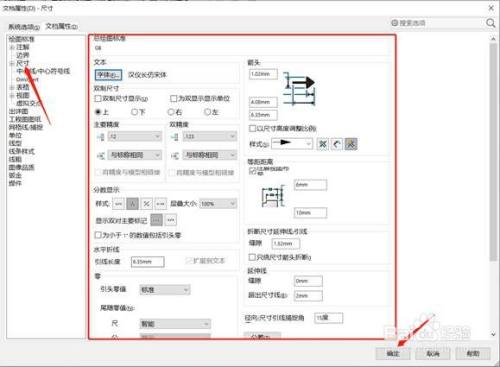Image resolution: width=500 pixels, height=367 pixels.
Task: Select 单位 in the tree
Action: click(x=15, y=135)
